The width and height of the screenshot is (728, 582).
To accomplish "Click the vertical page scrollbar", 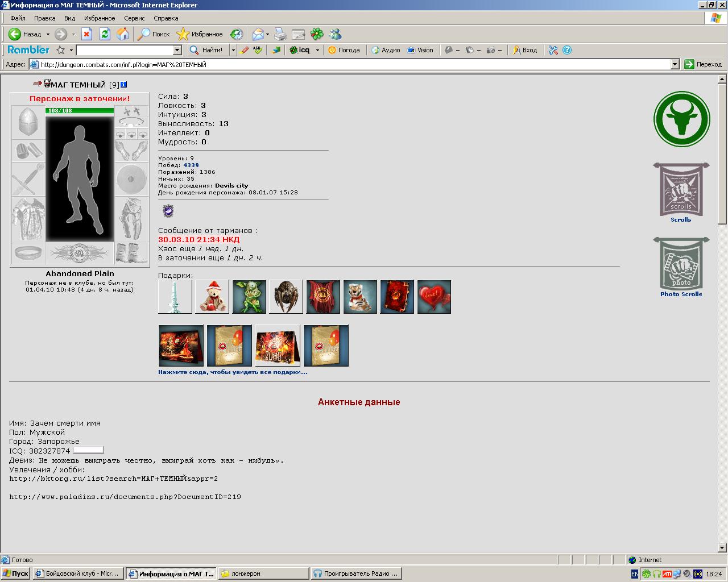I will pos(722,314).
